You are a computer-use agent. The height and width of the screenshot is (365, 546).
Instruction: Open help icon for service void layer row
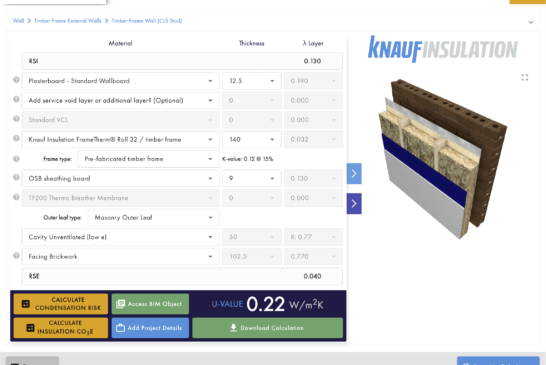click(x=16, y=99)
